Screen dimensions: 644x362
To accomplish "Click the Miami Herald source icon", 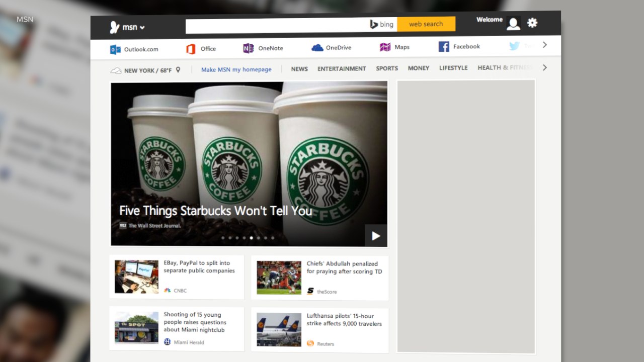I will click(x=168, y=342).
